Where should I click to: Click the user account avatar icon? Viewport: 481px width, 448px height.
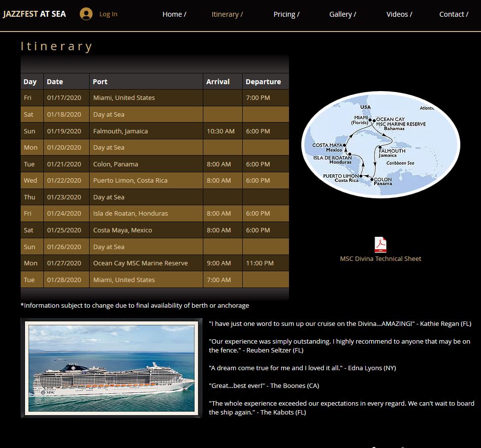pyautogui.click(x=86, y=14)
